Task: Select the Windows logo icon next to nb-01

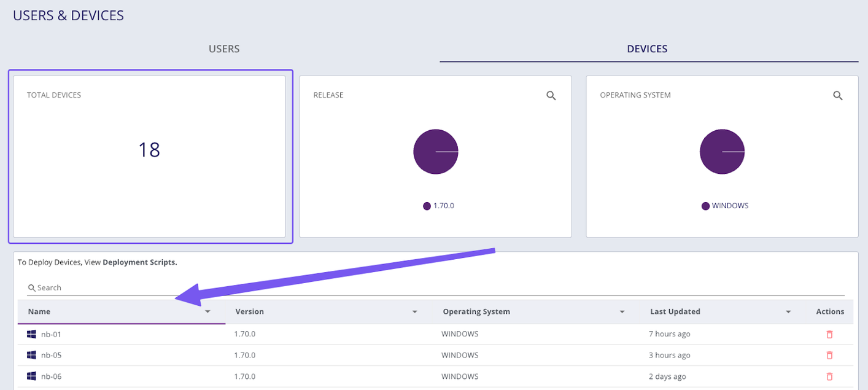Action: (x=31, y=333)
